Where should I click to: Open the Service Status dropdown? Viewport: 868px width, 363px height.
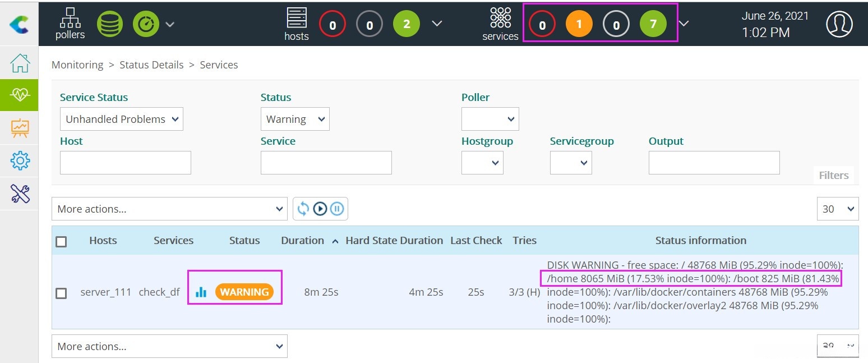pos(122,119)
